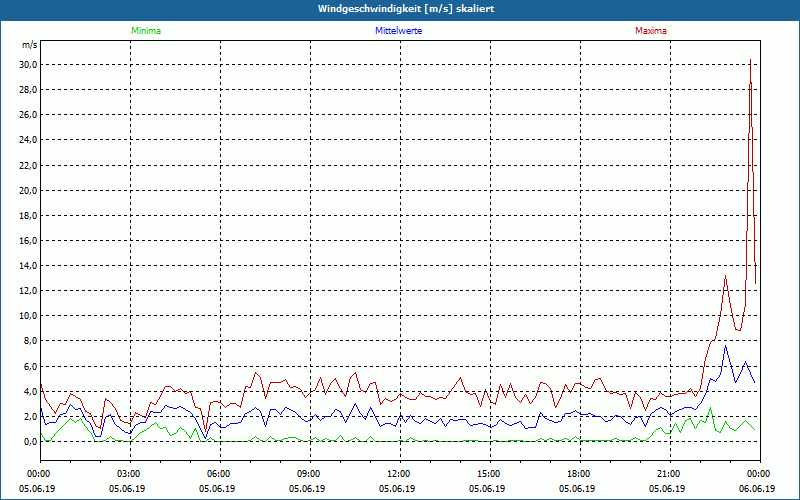
Task: Click the 8,0 y-axis value
Action: click(31, 341)
